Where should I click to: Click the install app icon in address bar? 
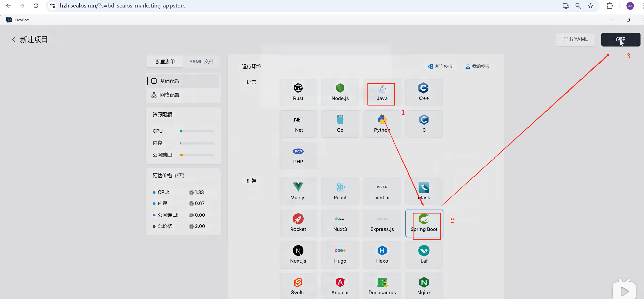[x=566, y=6]
